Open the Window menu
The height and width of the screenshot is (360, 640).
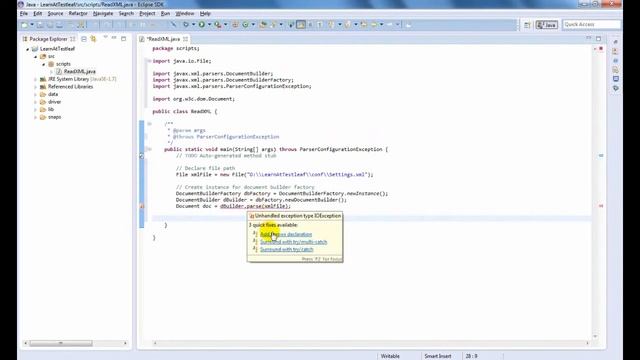[184, 13]
